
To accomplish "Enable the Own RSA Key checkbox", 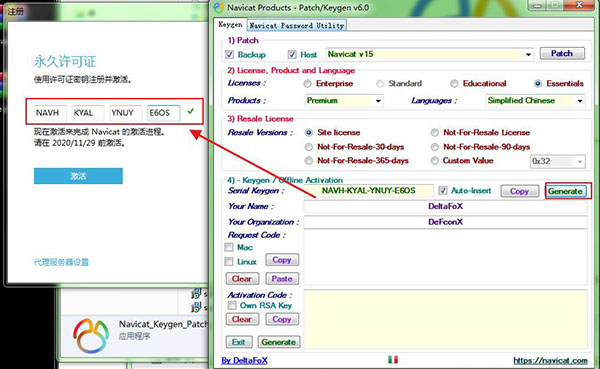I will pos(232,305).
